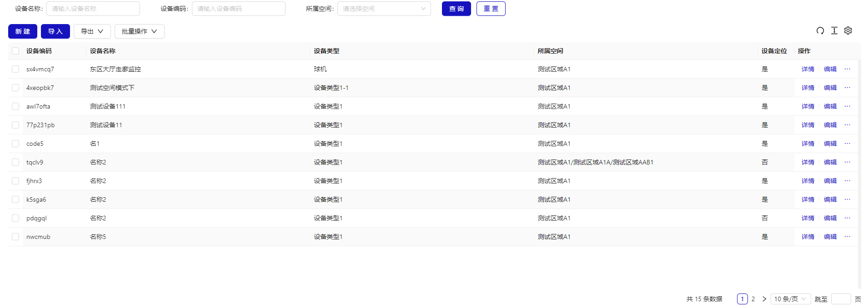Focus the 设备名称 input field
868x308 pixels.
(93, 9)
